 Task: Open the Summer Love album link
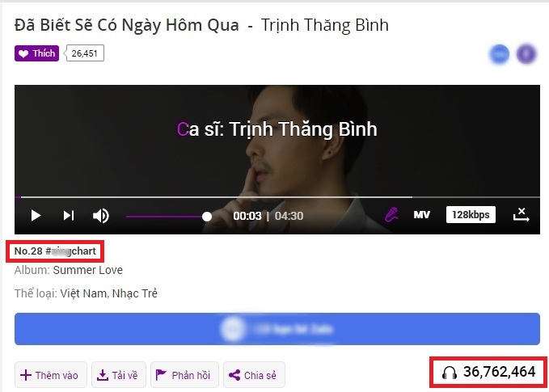click(x=88, y=270)
